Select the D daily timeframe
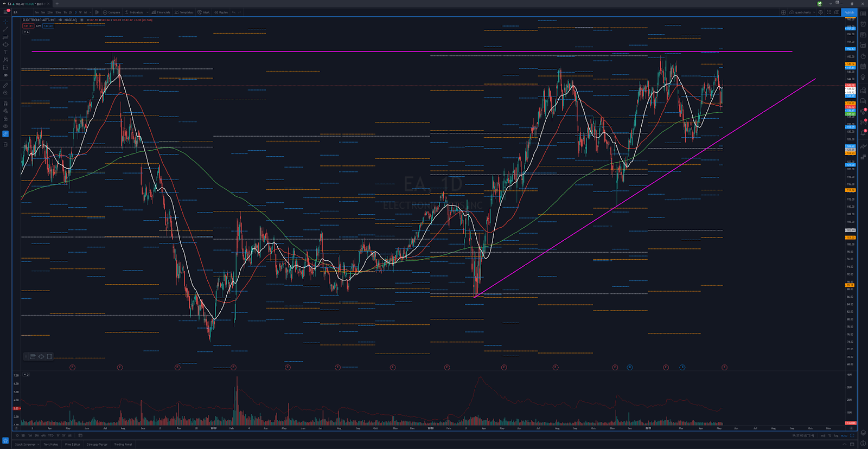This screenshot has height=449, width=868. (x=75, y=12)
